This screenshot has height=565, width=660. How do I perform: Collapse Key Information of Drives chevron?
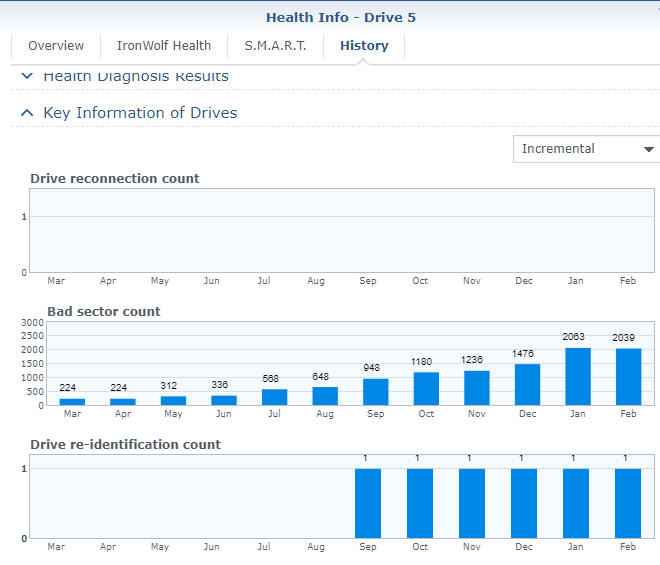pos(27,113)
